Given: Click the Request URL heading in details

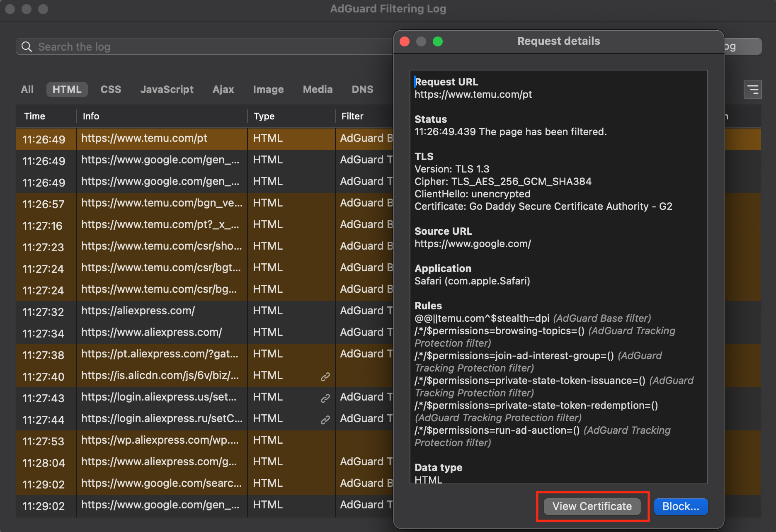Looking at the screenshot, I should click(x=446, y=82).
